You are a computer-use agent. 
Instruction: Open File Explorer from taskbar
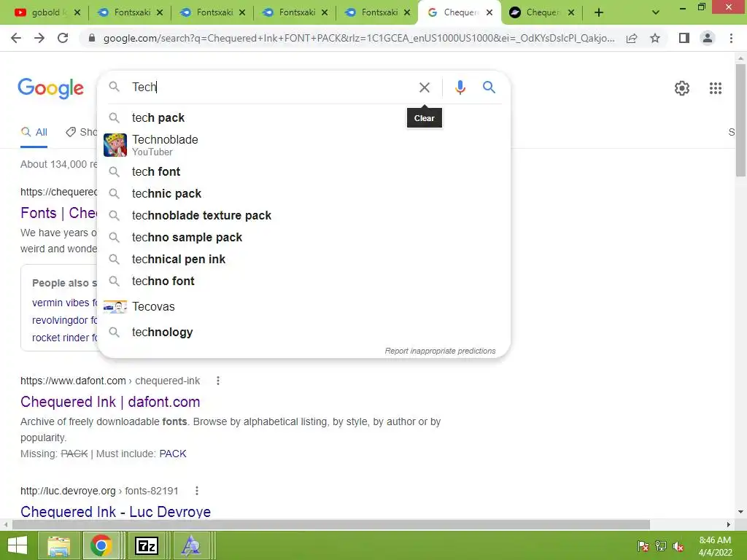(58, 545)
